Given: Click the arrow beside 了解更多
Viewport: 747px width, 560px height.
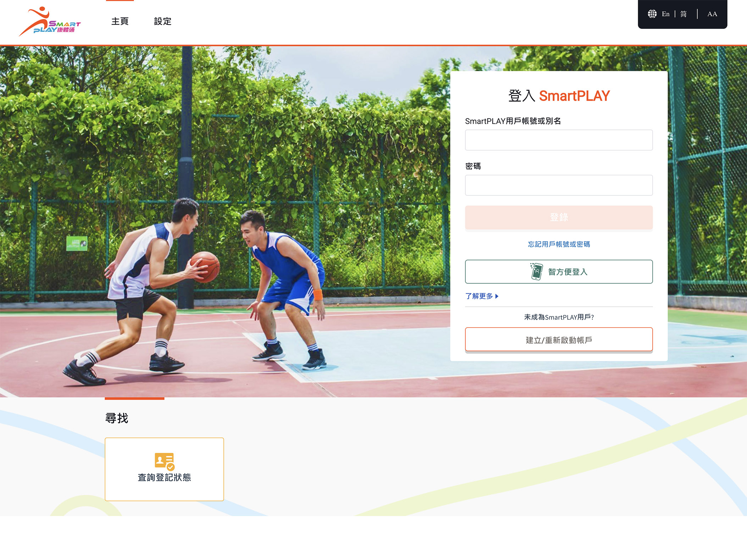Looking at the screenshot, I should [497, 296].
